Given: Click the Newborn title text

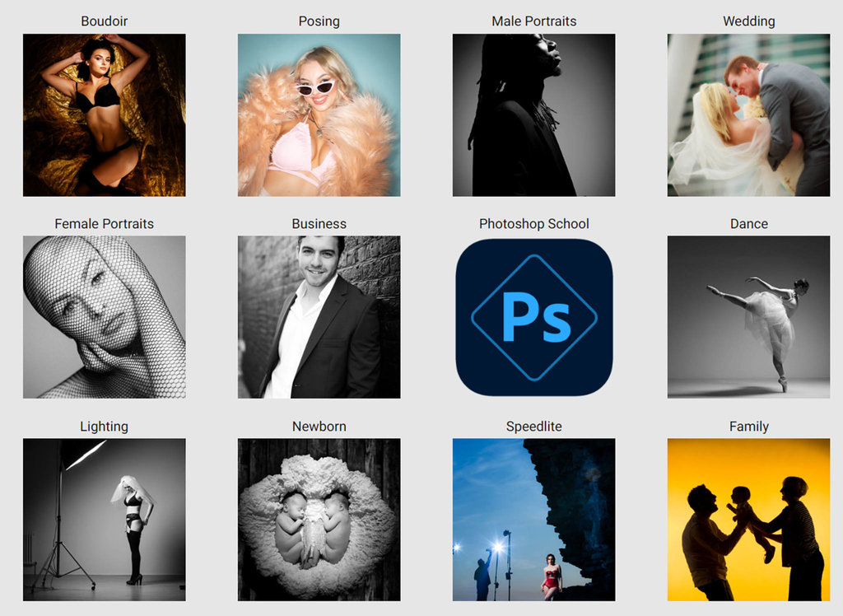Looking at the screenshot, I should (x=319, y=426).
